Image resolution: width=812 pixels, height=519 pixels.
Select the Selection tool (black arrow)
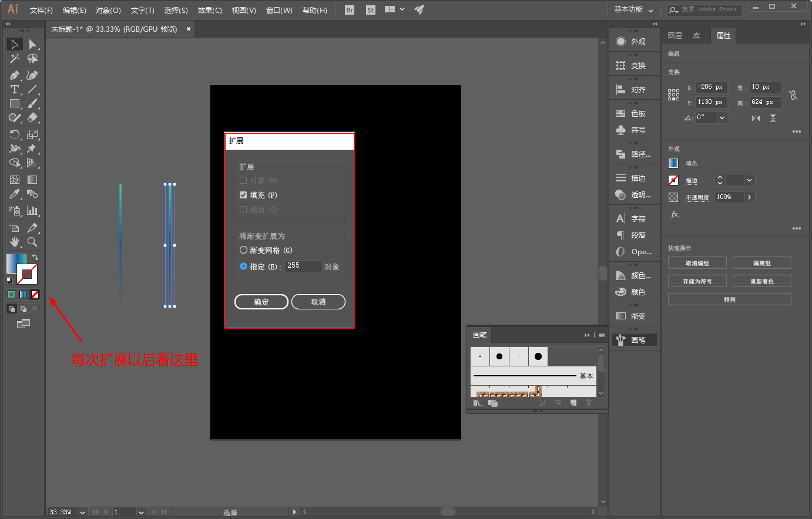click(15, 44)
